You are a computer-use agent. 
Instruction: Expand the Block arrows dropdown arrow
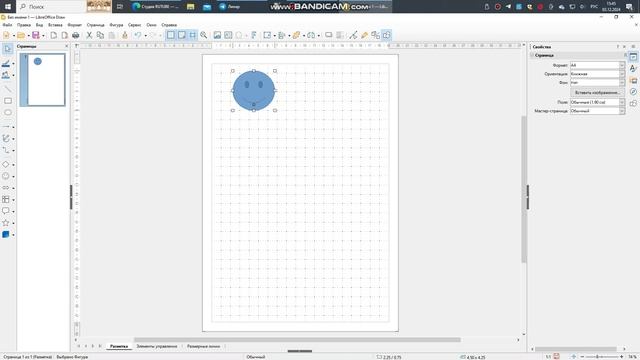click(13, 188)
